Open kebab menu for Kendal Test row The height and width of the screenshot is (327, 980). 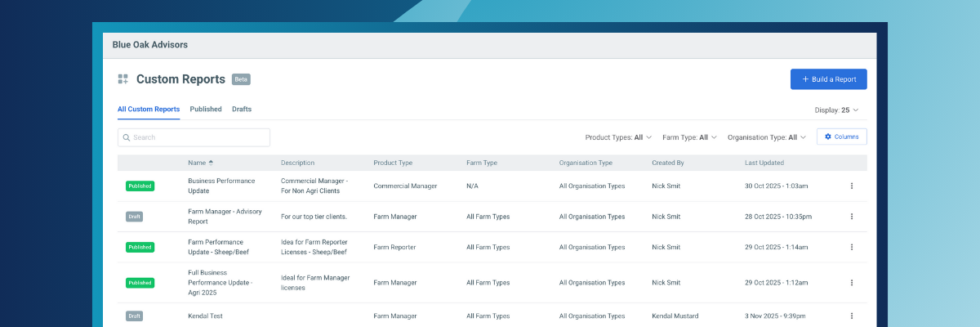[852, 316]
